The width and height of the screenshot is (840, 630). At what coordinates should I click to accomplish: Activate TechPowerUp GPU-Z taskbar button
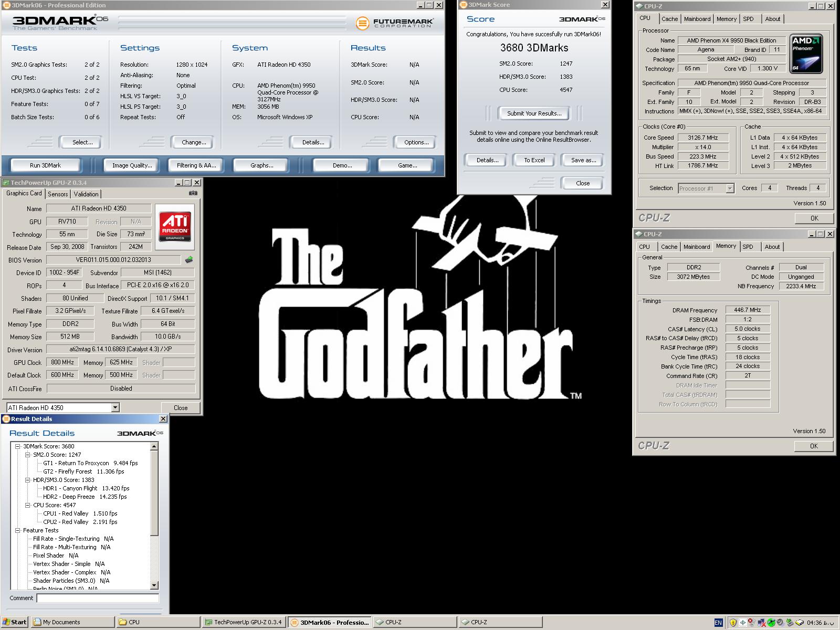coord(244,622)
